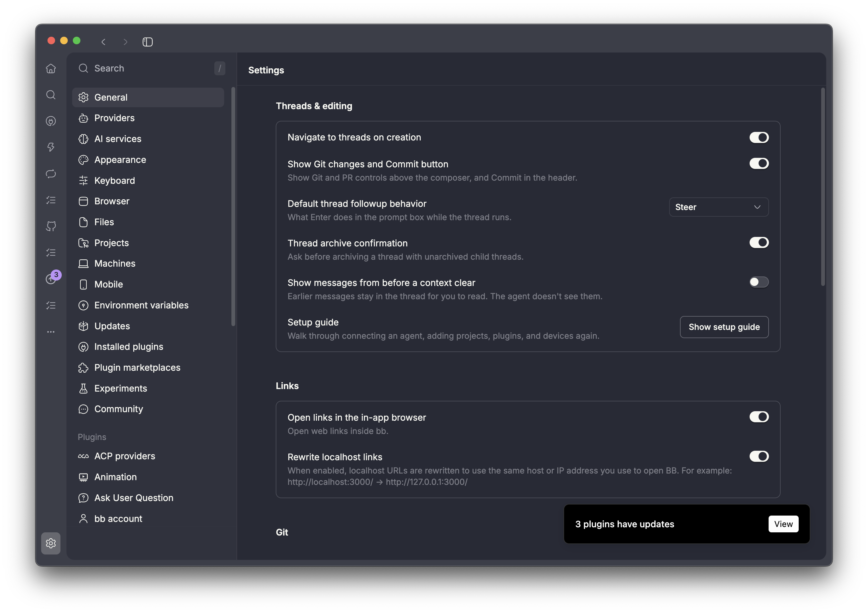This screenshot has height=613, width=868.
Task: Open Machines settings section
Action: (148, 263)
